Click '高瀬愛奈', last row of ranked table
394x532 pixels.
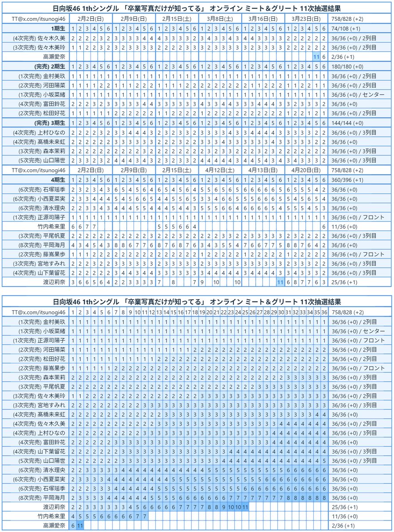pos(54,525)
